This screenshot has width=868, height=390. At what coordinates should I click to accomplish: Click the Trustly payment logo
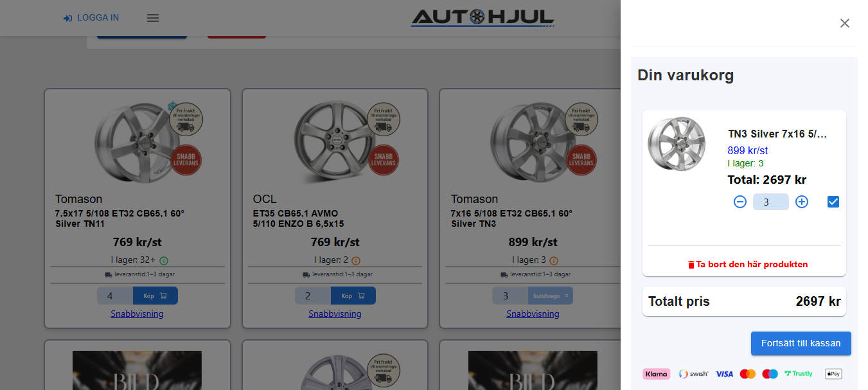click(x=799, y=373)
